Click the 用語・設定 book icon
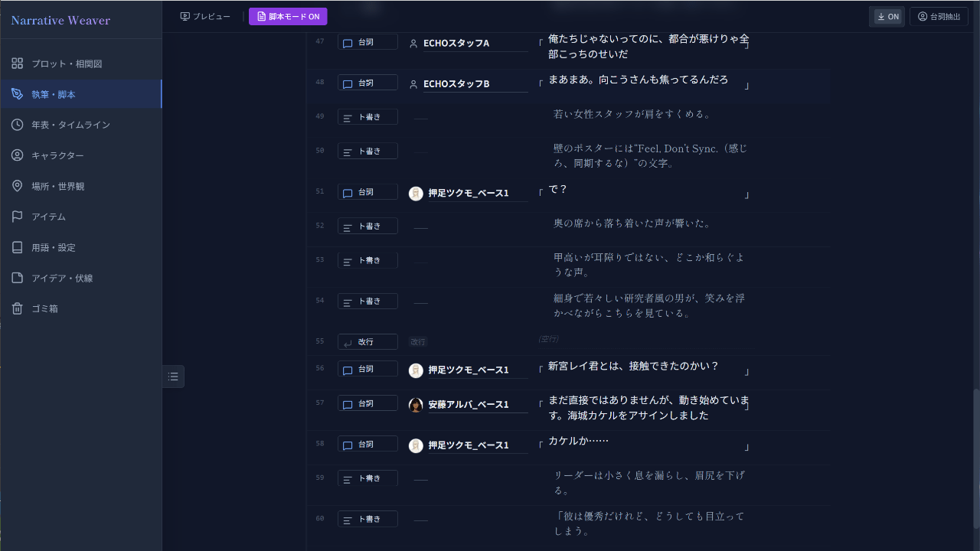 click(18, 247)
